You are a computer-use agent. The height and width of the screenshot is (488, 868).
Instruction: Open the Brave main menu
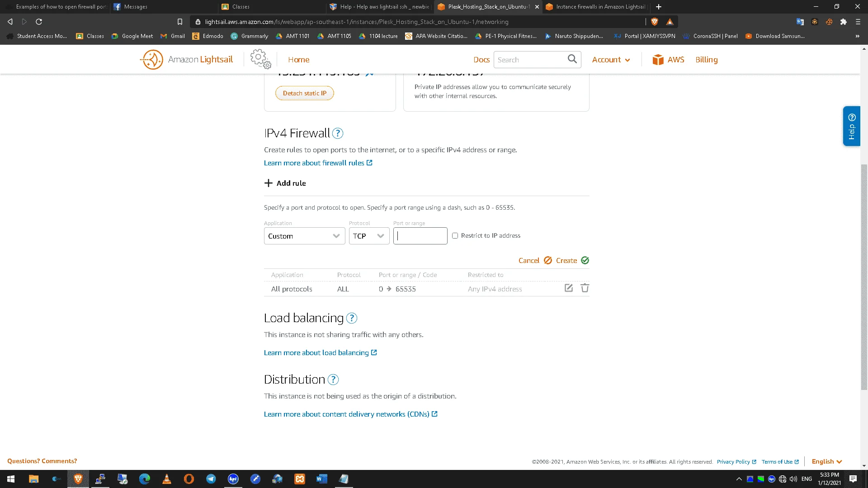(858, 22)
